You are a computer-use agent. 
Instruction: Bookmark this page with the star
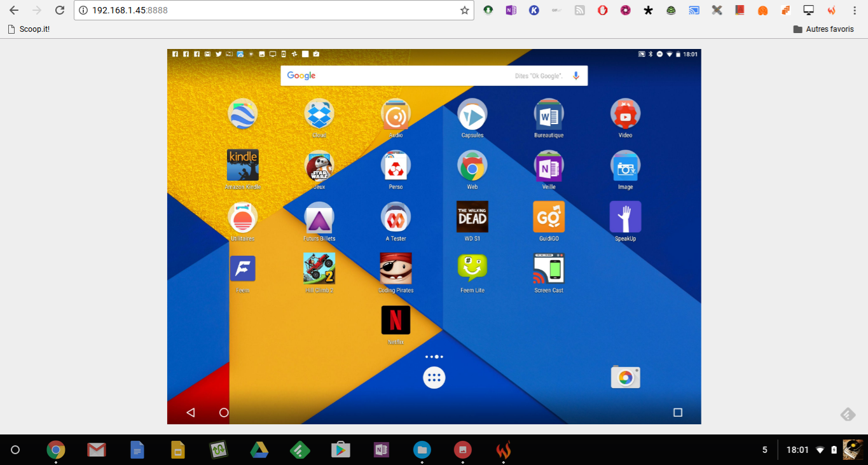[465, 10]
